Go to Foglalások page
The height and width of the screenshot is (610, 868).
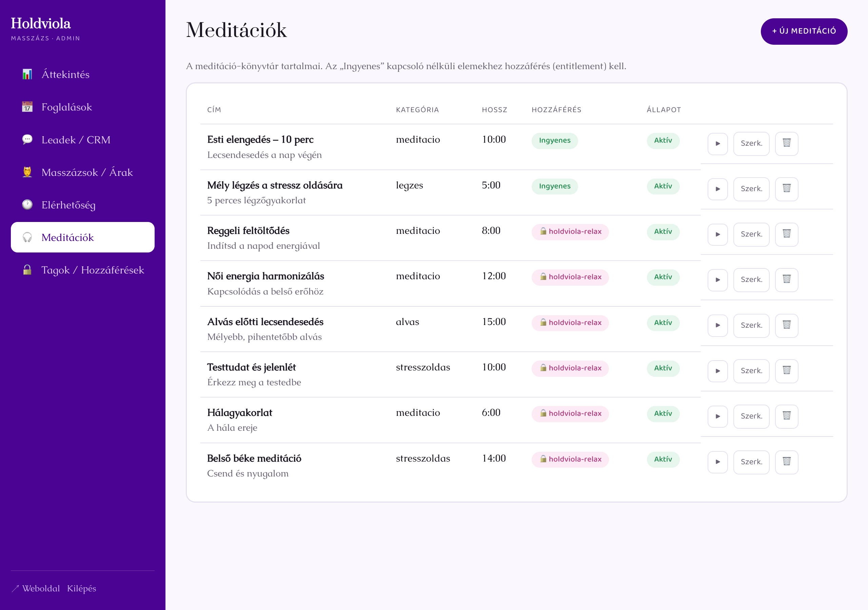tap(82, 107)
